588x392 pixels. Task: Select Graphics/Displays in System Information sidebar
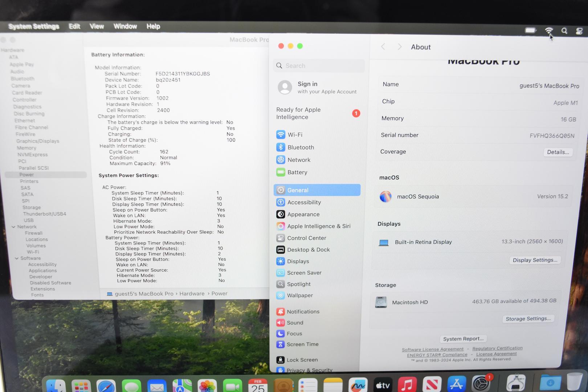[x=38, y=141]
